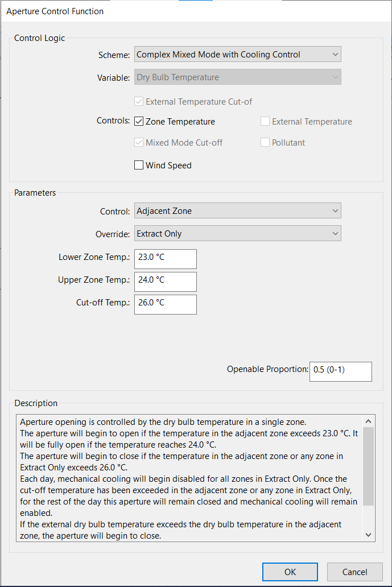Click the description scrollbar thumb
This screenshot has height=587, width=392.
369,466
